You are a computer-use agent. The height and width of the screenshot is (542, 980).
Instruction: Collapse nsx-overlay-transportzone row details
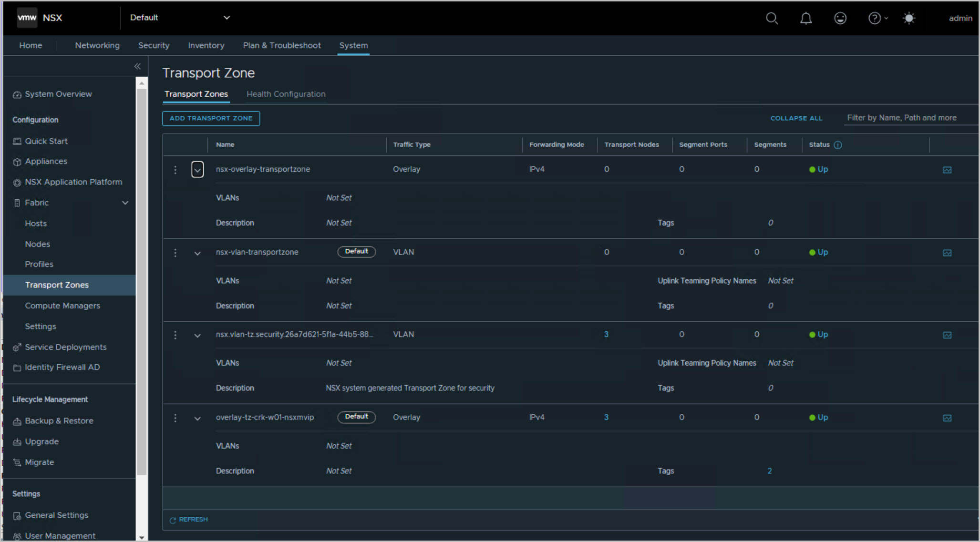197,170
